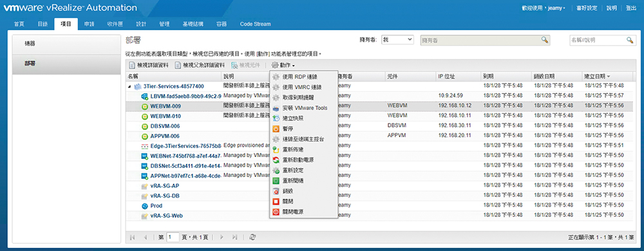
Task: Click the globe icon beside Prod
Action: pos(144,206)
